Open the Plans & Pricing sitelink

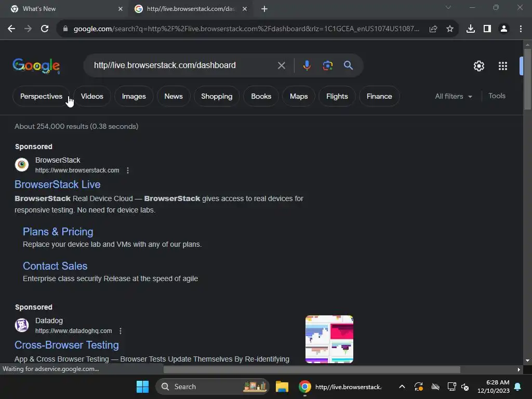coord(58,232)
